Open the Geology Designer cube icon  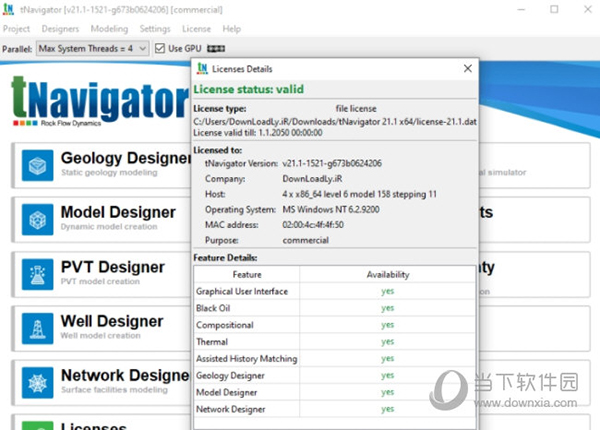38,165
